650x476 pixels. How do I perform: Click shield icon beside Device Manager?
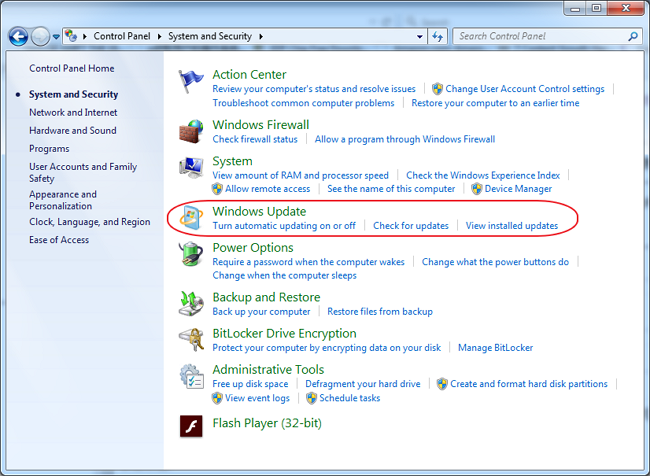click(x=477, y=189)
